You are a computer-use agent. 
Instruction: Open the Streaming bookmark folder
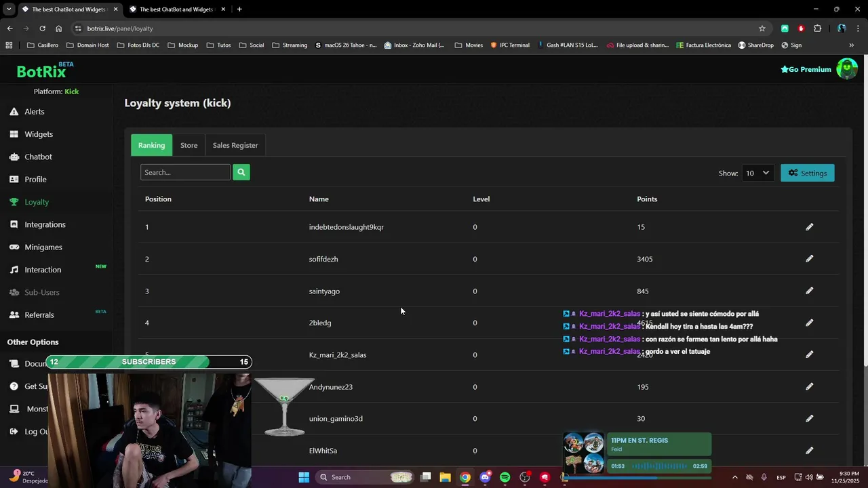[290, 45]
